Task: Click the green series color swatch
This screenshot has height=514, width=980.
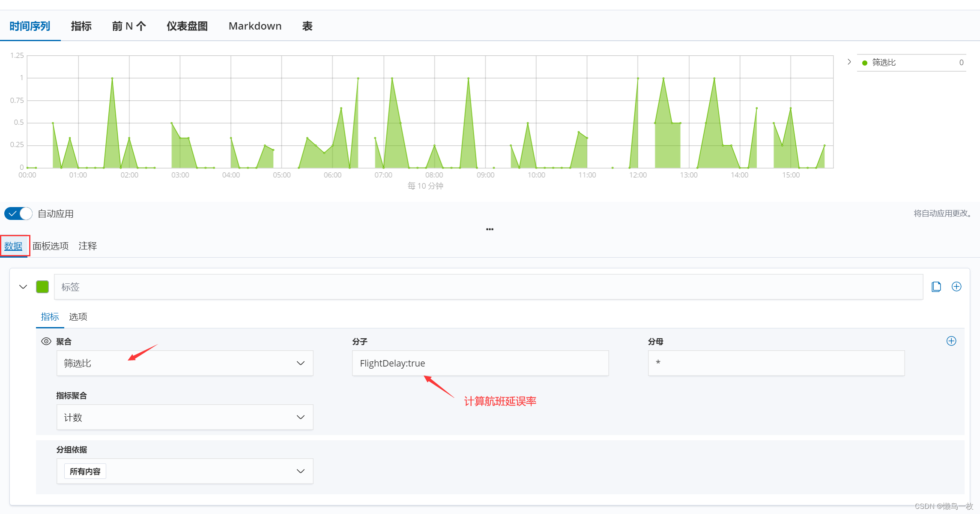Action: (x=42, y=287)
